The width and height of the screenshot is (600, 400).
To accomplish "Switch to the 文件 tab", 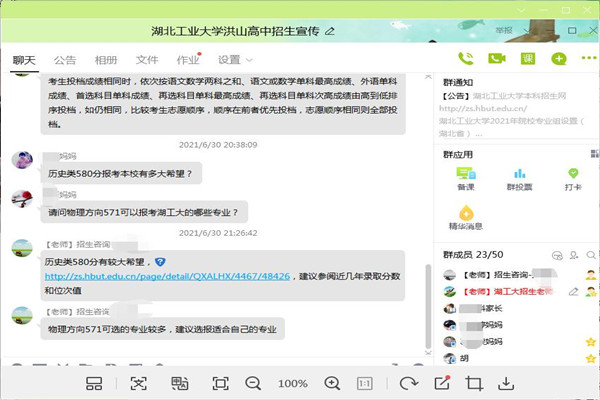I will (x=147, y=60).
